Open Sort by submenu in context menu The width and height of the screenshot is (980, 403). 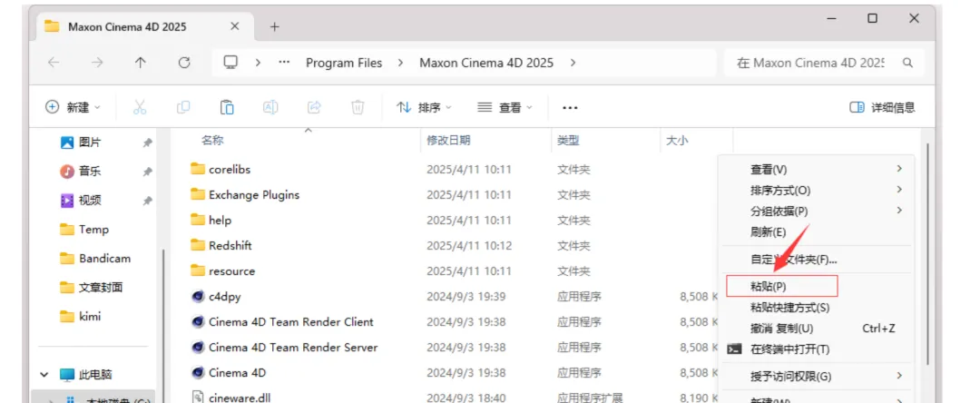(x=818, y=190)
